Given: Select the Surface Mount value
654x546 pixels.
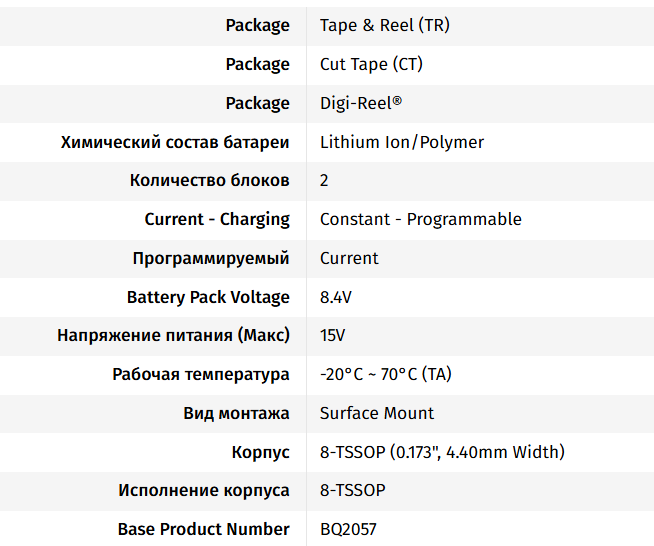Looking at the screenshot, I should pos(377,413).
